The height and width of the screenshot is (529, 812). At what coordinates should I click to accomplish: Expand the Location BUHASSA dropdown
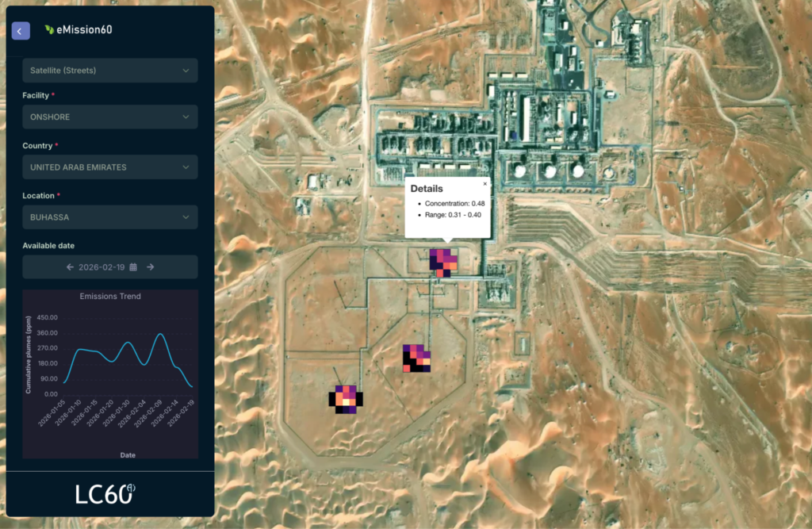point(109,217)
